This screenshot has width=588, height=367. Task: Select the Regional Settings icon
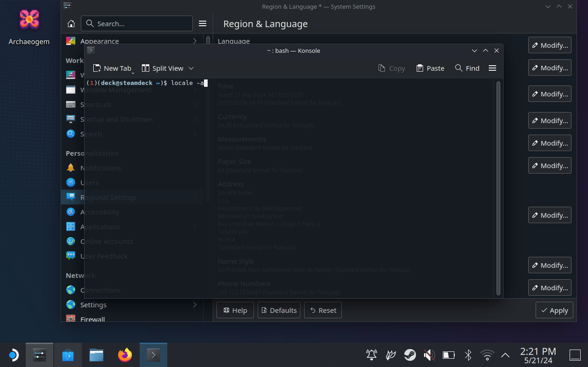click(x=71, y=197)
